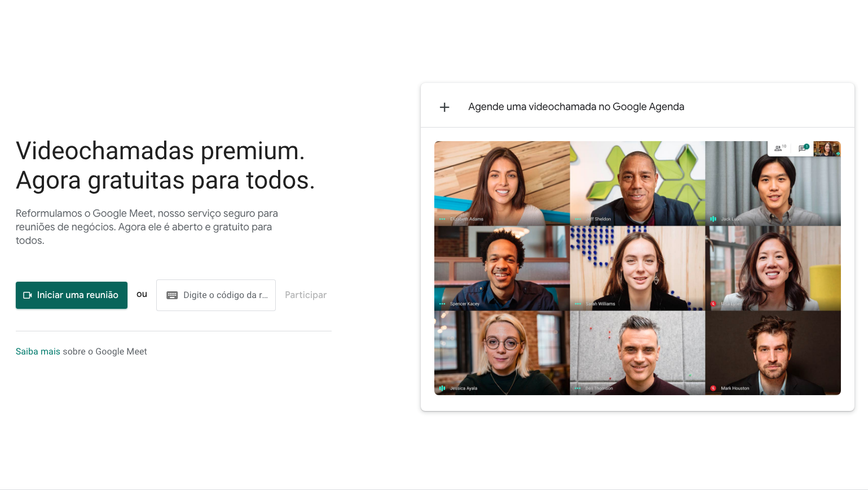This screenshot has height=490, width=868.
Task: Select Jeff Sheldon video tile
Action: click(x=637, y=183)
